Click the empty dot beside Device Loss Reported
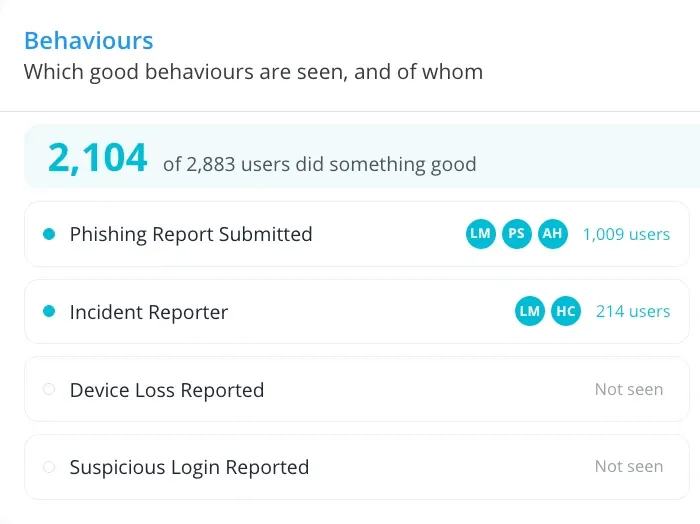 point(49,389)
